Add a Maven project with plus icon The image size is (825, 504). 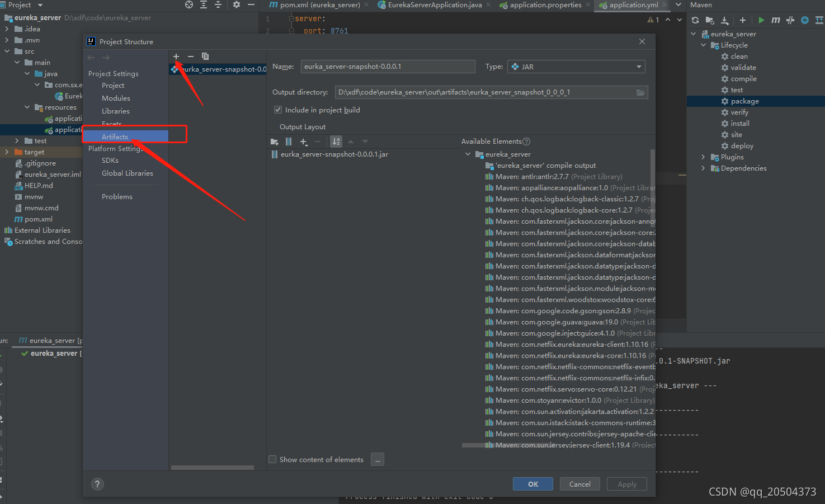[743, 20]
